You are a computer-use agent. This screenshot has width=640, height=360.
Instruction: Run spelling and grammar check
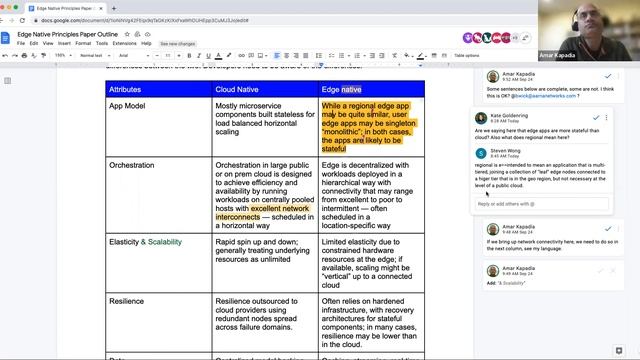pos(34,56)
